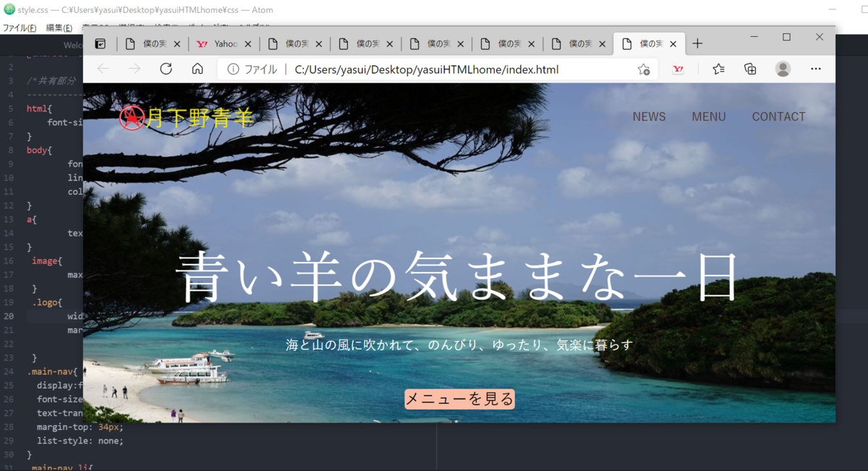Open a new tab with plus button

[697, 43]
